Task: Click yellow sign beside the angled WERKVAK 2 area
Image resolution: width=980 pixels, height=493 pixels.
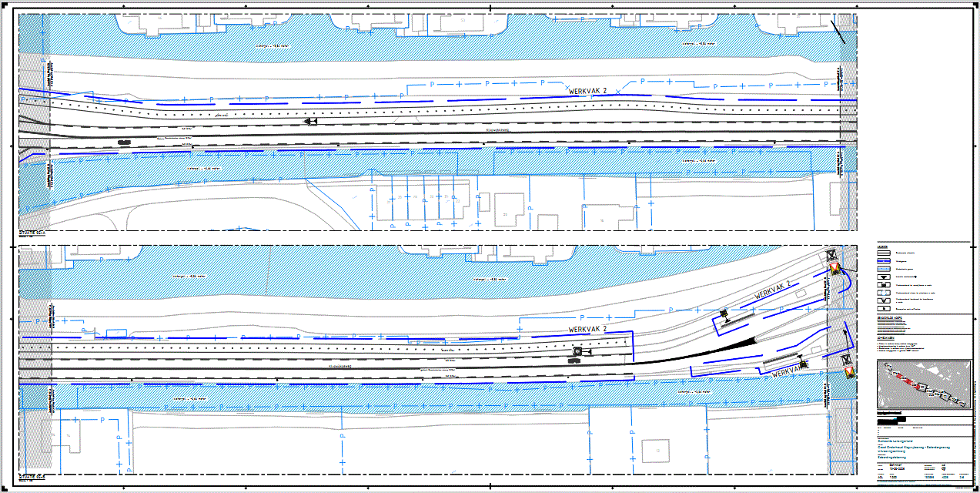Action: pyautogui.click(x=724, y=313)
